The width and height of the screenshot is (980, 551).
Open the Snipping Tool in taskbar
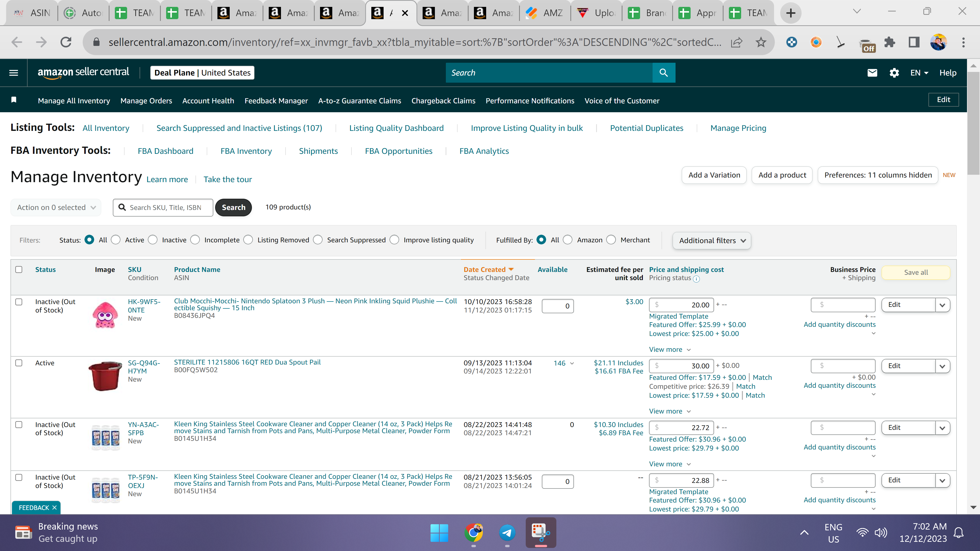(x=541, y=533)
